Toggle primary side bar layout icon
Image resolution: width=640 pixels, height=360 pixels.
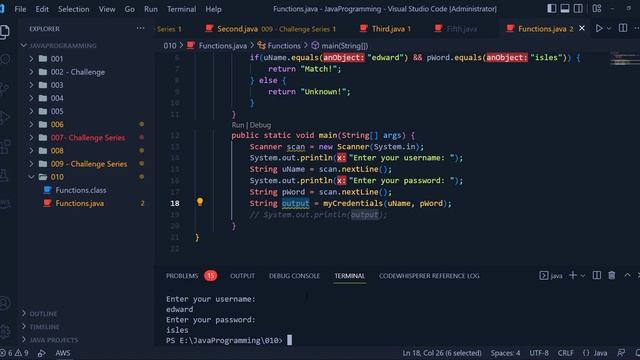click(551, 9)
